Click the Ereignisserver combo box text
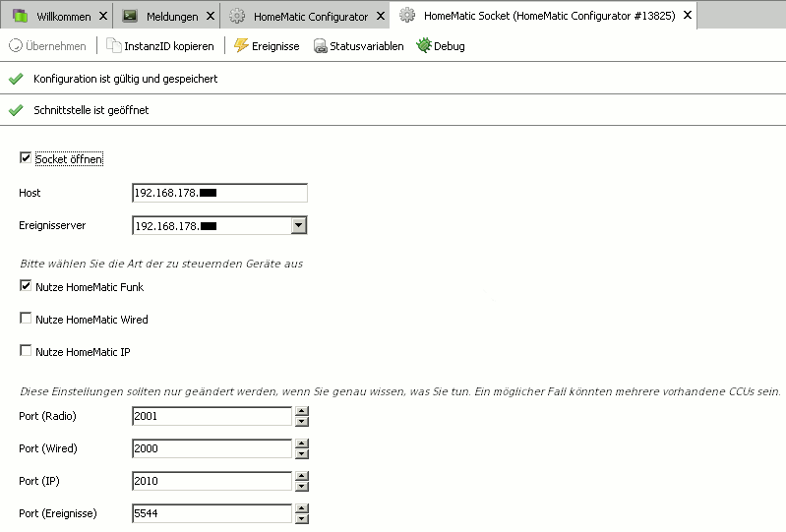Image resolution: width=786 pixels, height=532 pixels. [x=212, y=226]
